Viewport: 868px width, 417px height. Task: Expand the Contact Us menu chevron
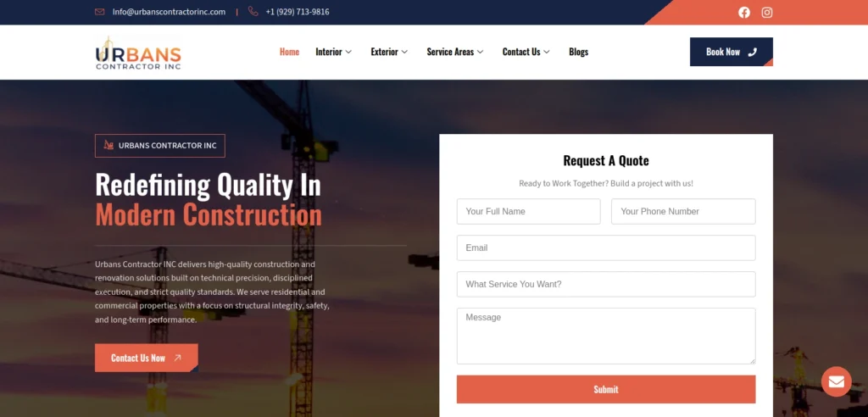tap(547, 52)
